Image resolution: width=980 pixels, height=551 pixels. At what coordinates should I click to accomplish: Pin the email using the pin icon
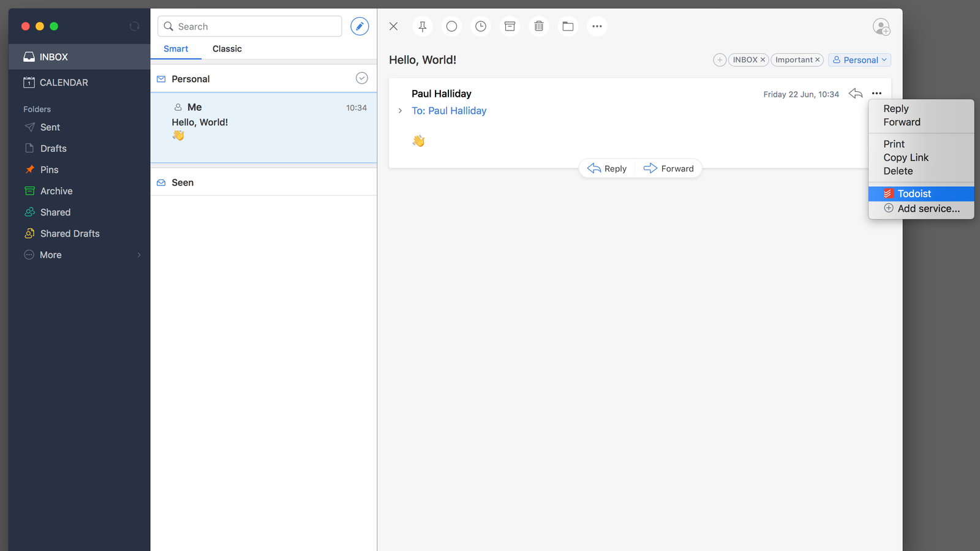point(423,26)
